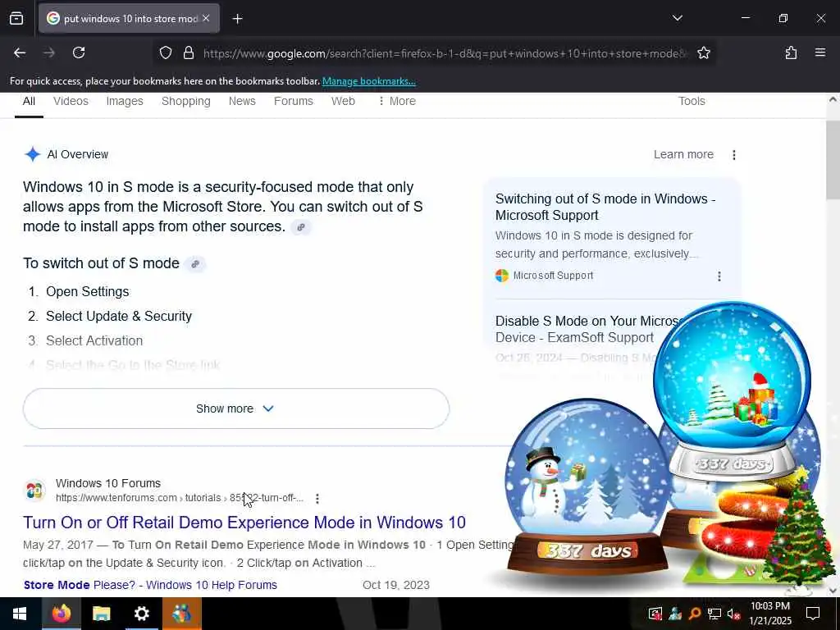This screenshot has width=840, height=630.
Task: Open the Action Center notifications icon
Action: pyautogui.click(x=813, y=614)
